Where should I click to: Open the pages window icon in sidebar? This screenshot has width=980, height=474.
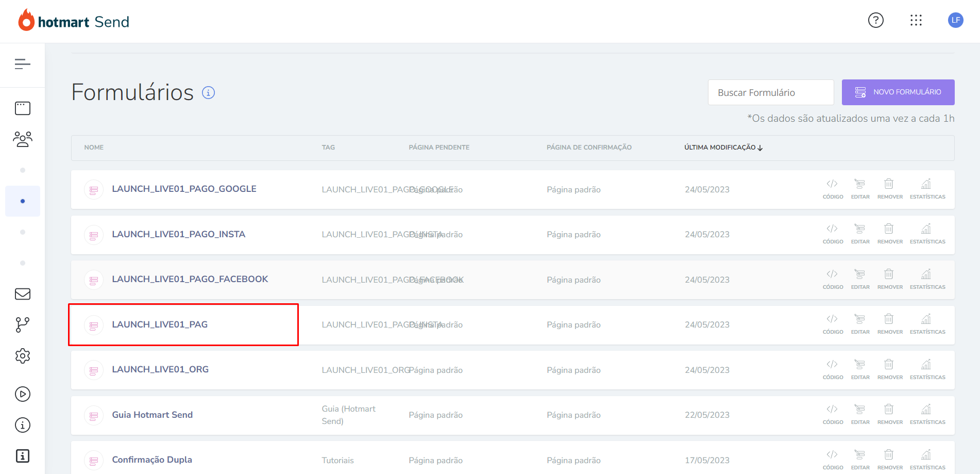tap(23, 108)
